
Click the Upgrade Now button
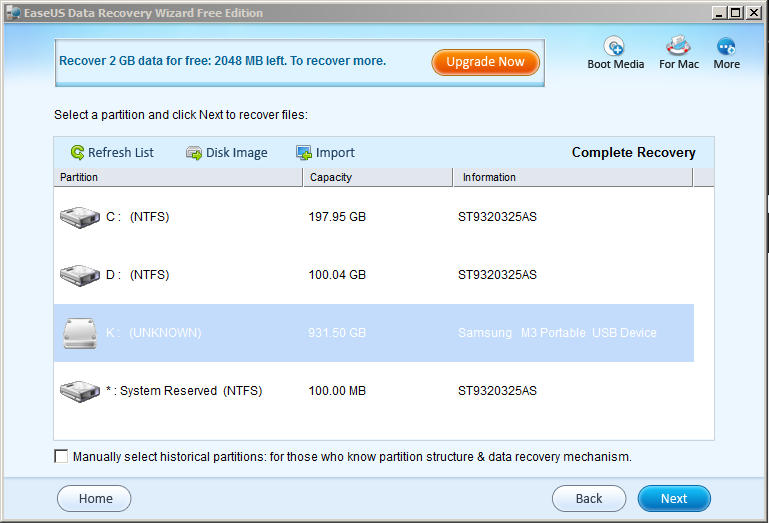tap(486, 62)
